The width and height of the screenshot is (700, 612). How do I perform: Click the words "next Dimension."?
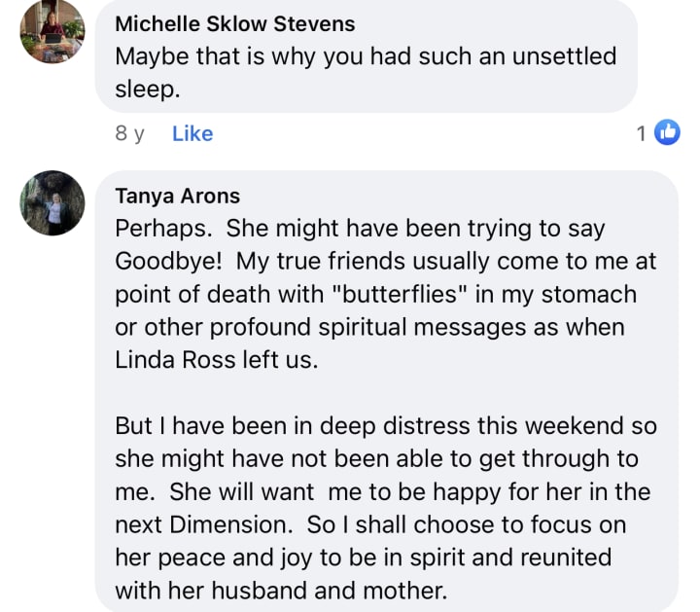click(x=202, y=524)
